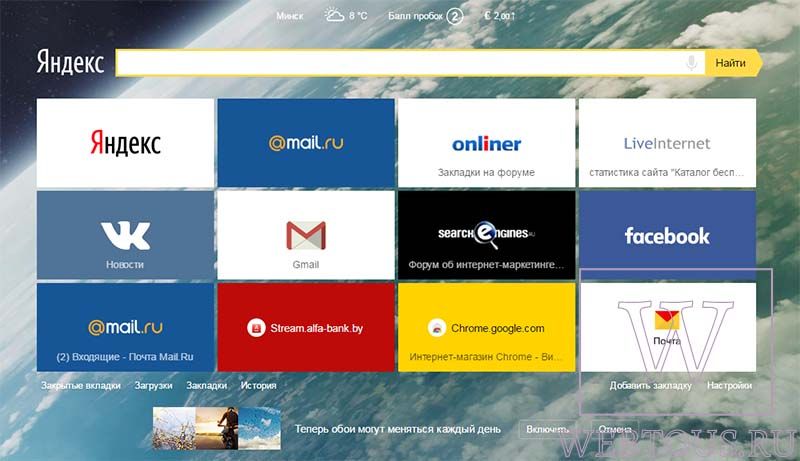Click the traffic score circle 2
Screen dimensions: 800x461
click(x=455, y=16)
